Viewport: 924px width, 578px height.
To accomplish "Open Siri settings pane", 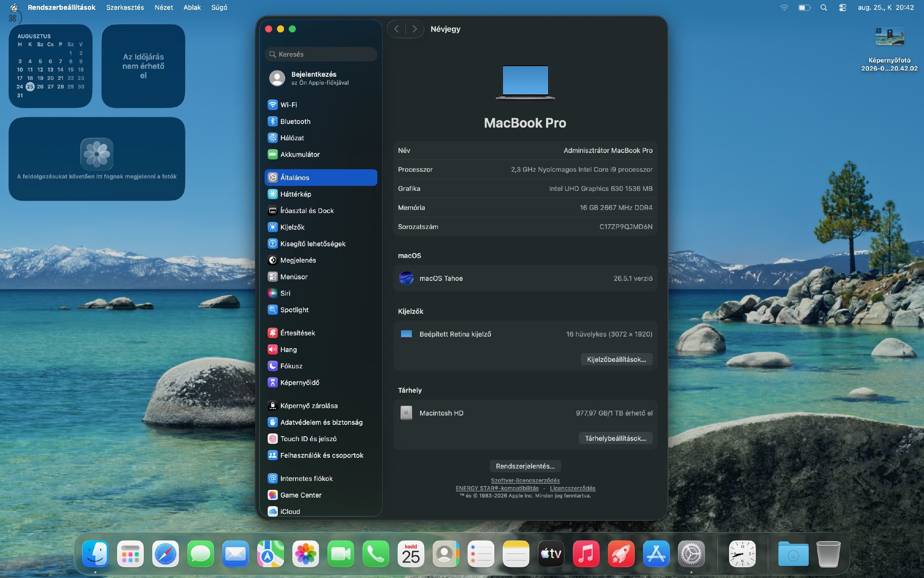I will pos(321,293).
